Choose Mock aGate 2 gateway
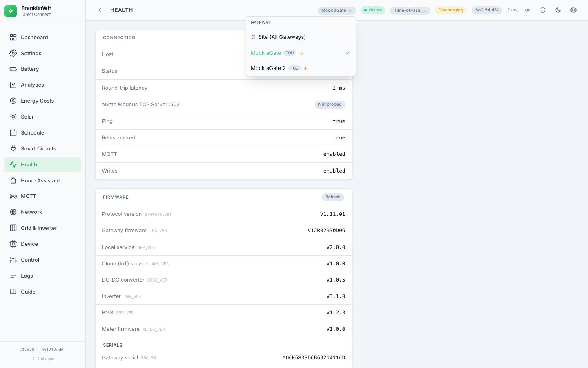This screenshot has width=588, height=368. (301, 68)
